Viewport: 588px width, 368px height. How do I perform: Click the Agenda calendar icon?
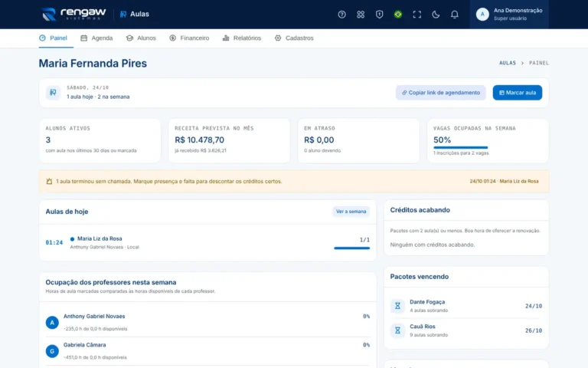point(84,38)
